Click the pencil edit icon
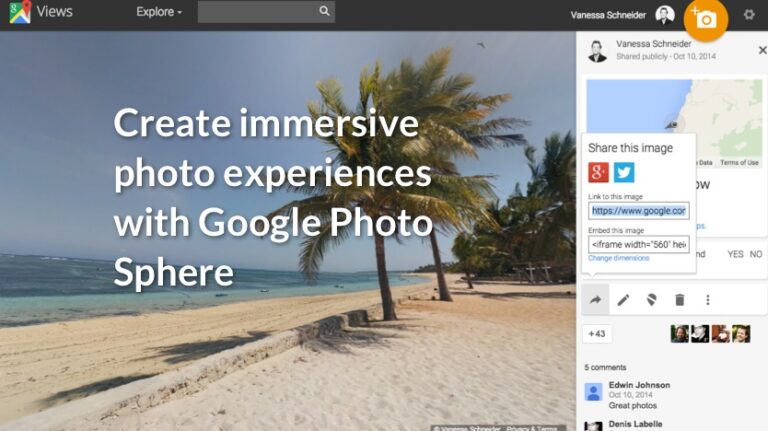 tap(623, 300)
